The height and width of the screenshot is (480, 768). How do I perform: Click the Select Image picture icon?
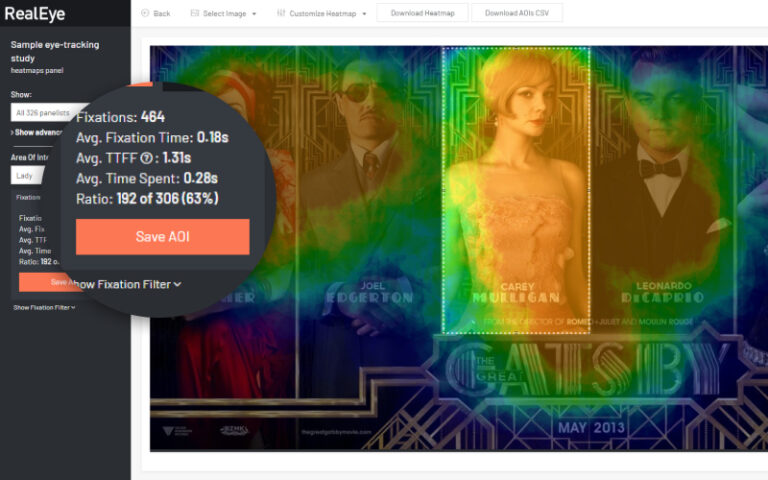coord(194,13)
